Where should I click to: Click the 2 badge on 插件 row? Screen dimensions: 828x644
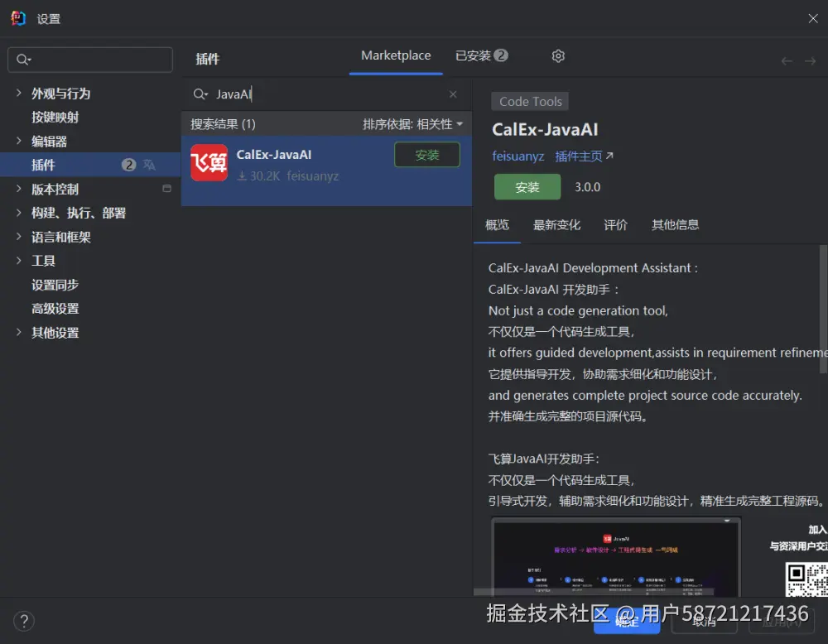point(128,165)
